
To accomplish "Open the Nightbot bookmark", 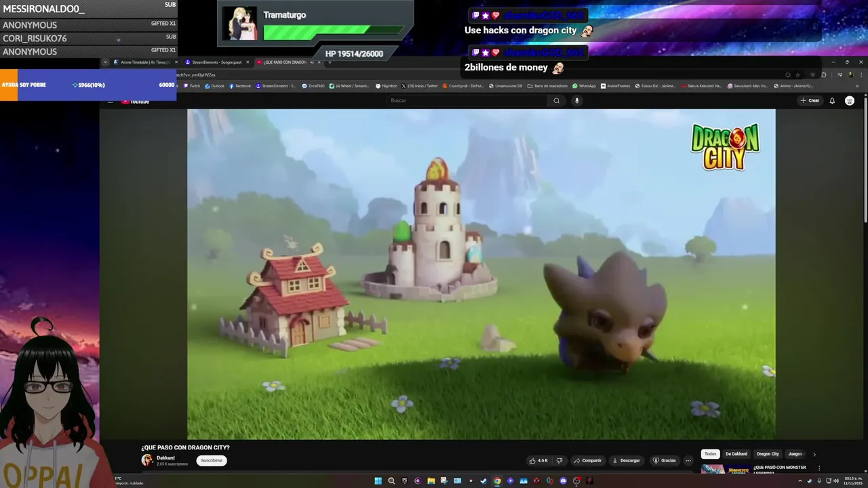I will click(x=386, y=86).
